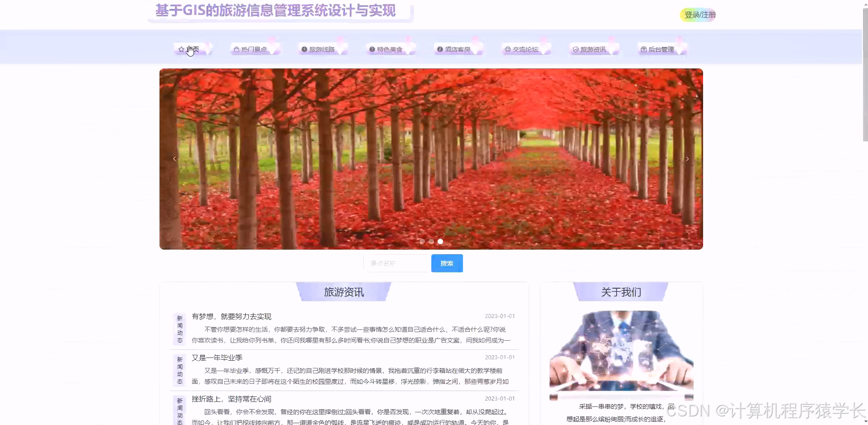The image size is (868, 425).
Task: Click the location icon beside 特色美食
Action: point(371,49)
